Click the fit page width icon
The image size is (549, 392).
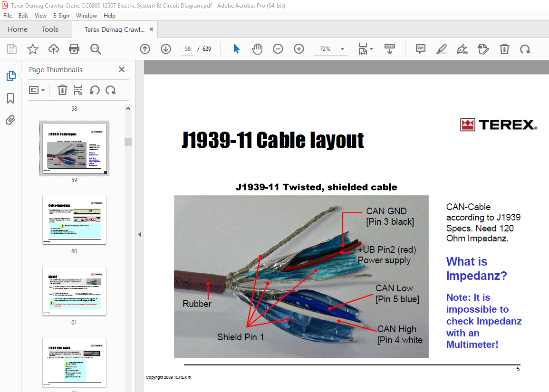(x=363, y=49)
